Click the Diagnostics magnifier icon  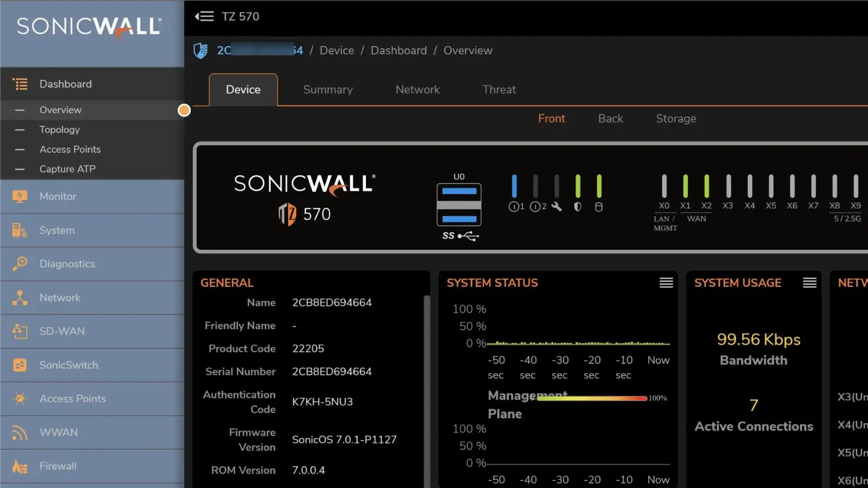pyautogui.click(x=20, y=264)
